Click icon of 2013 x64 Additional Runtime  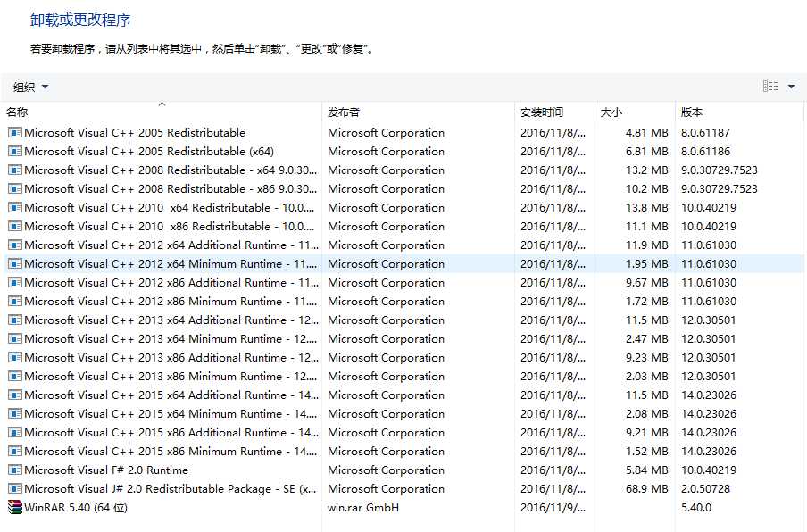15,320
